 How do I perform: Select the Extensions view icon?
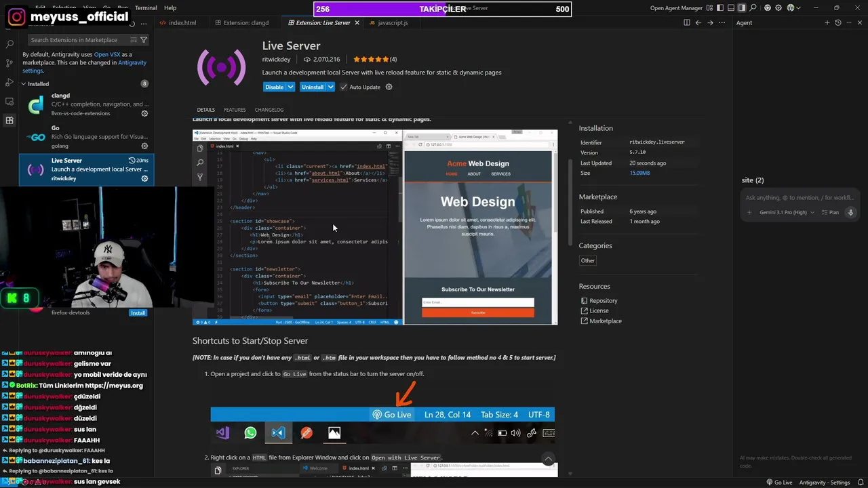(9, 120)
